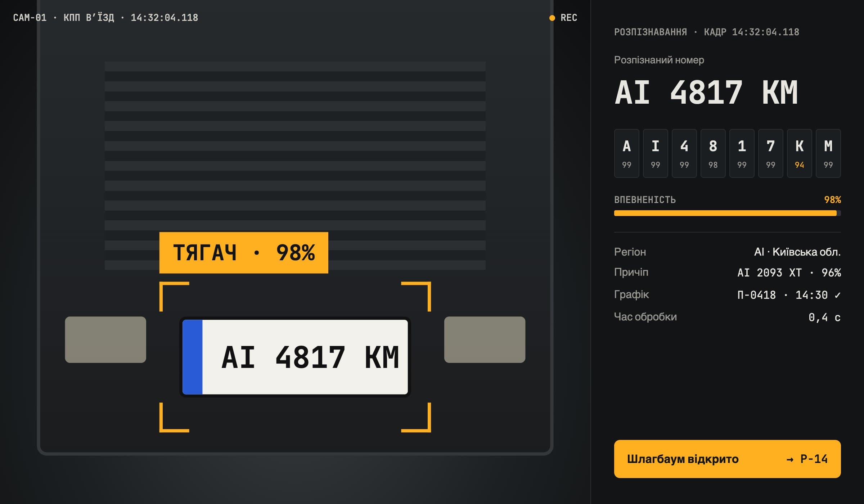Select the character tile '8' with 98
The width and height of the screenshot is (864, 504).
[x=713, y=153]
